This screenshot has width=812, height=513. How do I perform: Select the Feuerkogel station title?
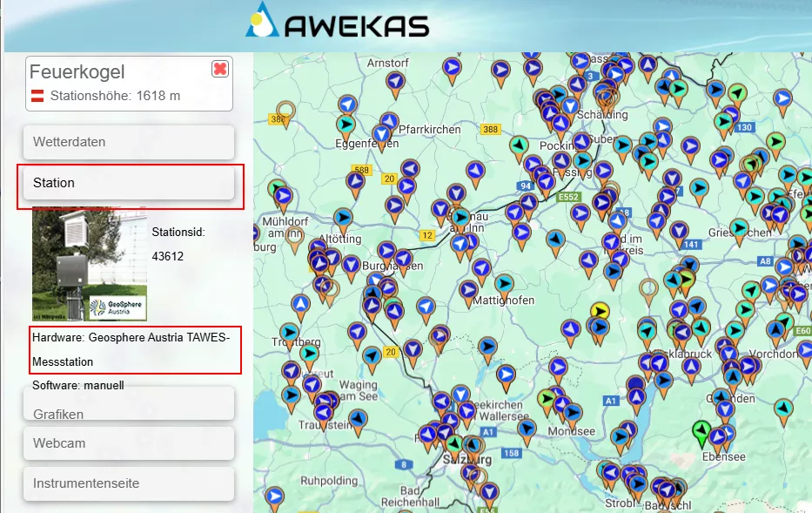click(x=77, y=72)
